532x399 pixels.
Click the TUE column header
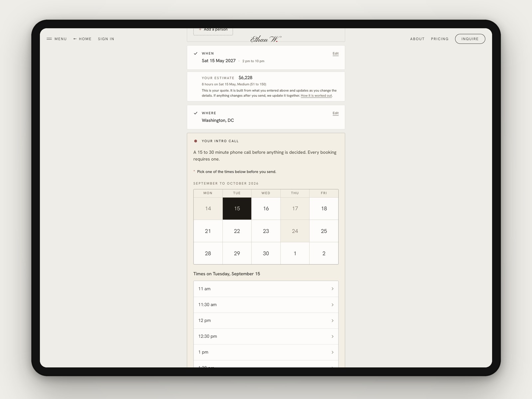tap(237, 193)
